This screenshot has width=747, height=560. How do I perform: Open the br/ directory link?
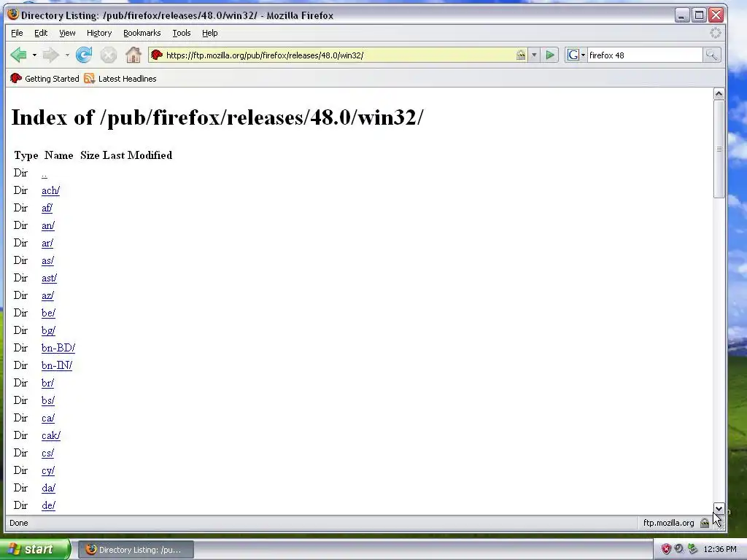pos(47,383)
